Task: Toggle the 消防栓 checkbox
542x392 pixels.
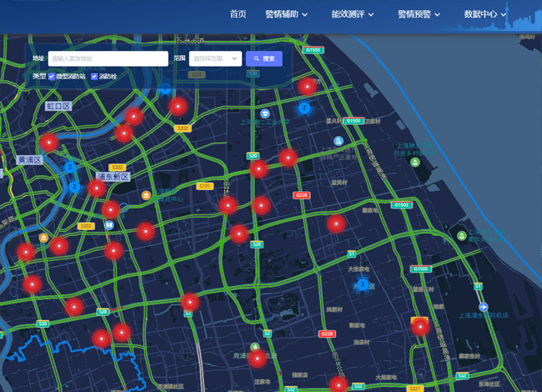Action: click(94, 77)
